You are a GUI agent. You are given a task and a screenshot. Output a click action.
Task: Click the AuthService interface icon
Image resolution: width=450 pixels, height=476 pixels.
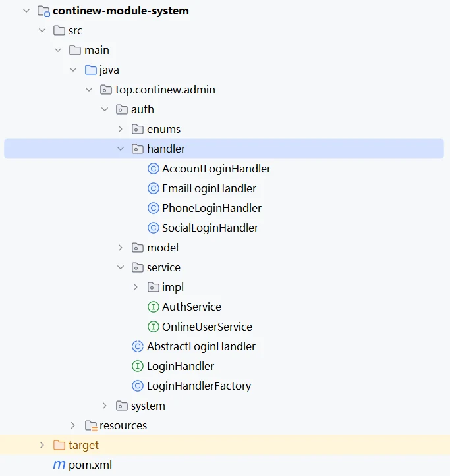153,307
